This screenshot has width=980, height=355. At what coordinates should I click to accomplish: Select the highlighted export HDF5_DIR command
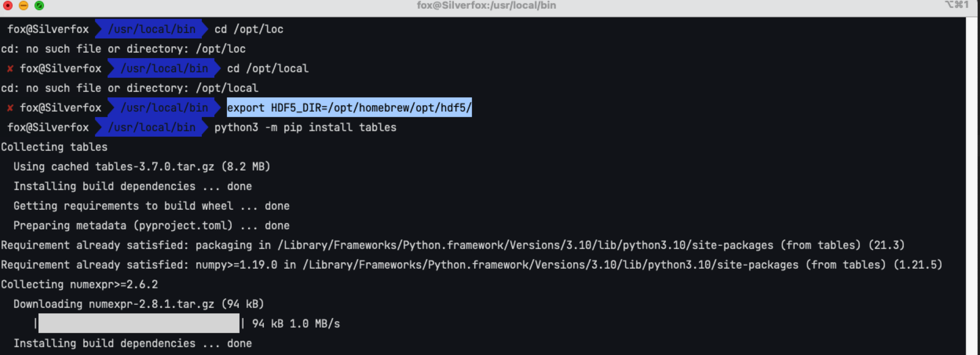pyautogui.click(x=349, y=107)
